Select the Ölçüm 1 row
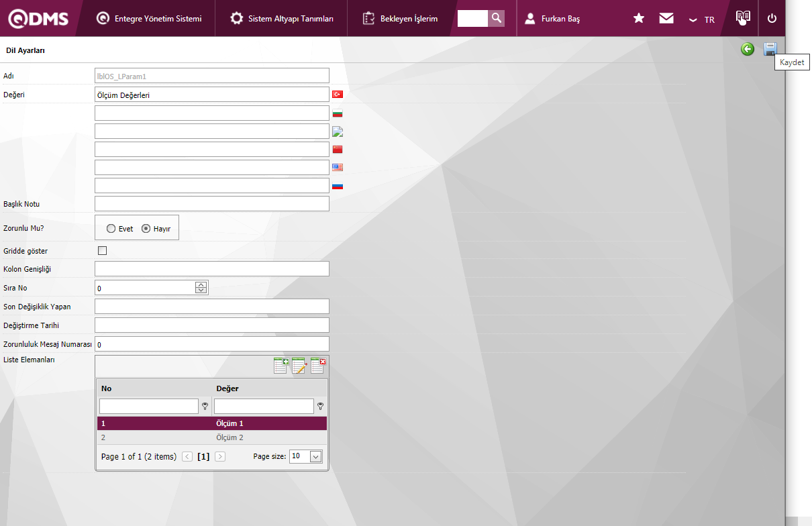The height and width of the screenshot is (526, 812). tap(212, 423)
